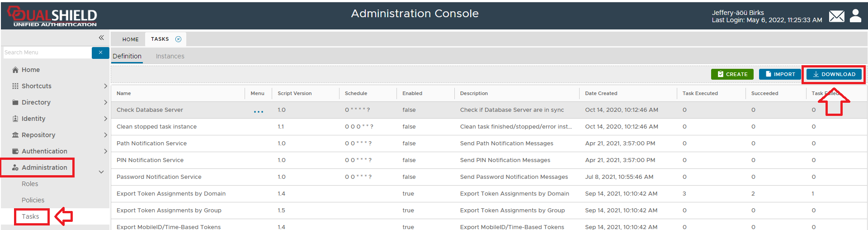Image resolution: width=868 pixels, height=230 pixels.
Task: Collapse the Administration section chevron
Action: (101, 172)
